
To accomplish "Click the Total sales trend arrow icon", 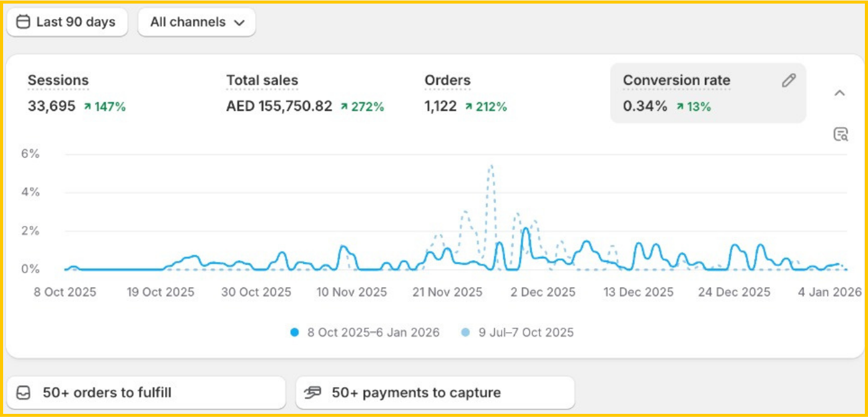I will click(344, 107).
